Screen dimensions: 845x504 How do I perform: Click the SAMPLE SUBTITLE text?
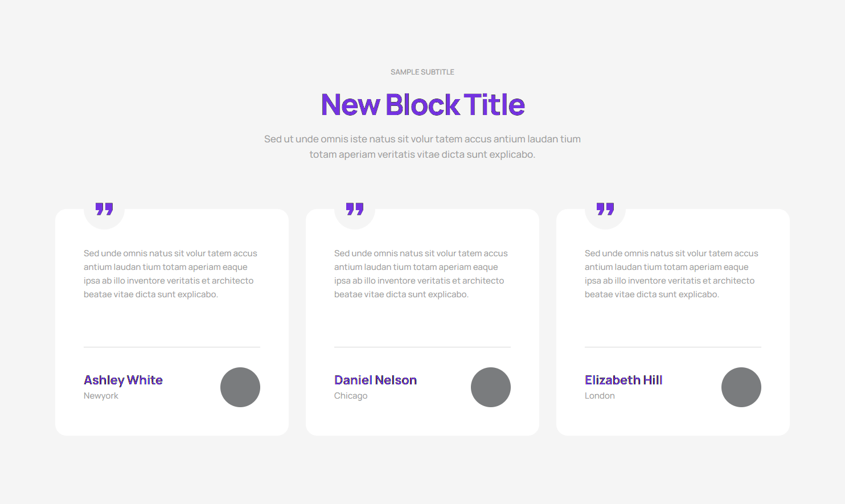[422, 72]
